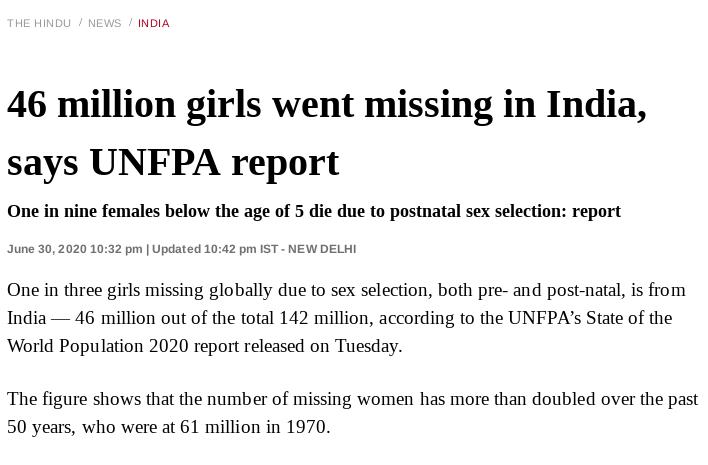Image resolution: width=708 pixels, height=465 pixels.
Task: Click the word 'UNFPA’s' in the first paragraph
Action: point(545,318)
